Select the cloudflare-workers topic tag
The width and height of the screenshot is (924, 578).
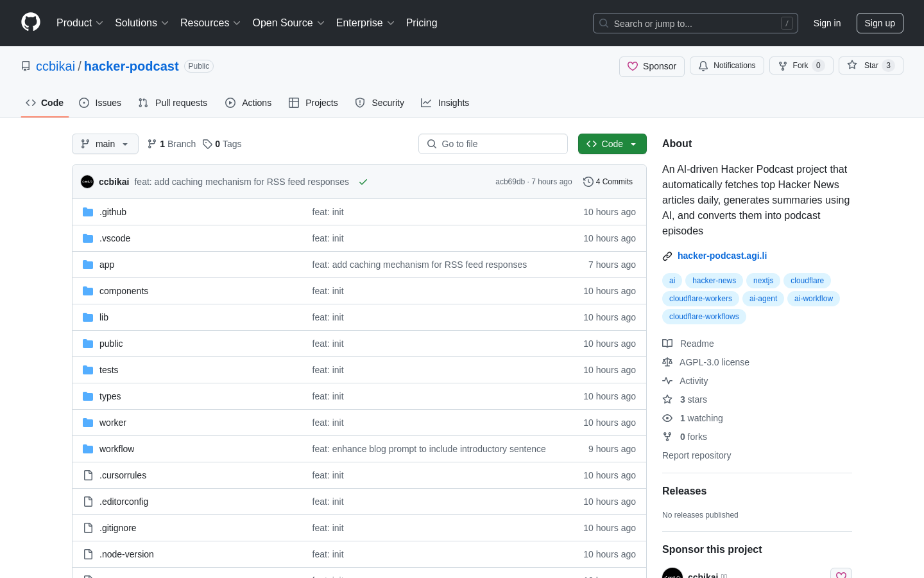(x=701, y=299)
